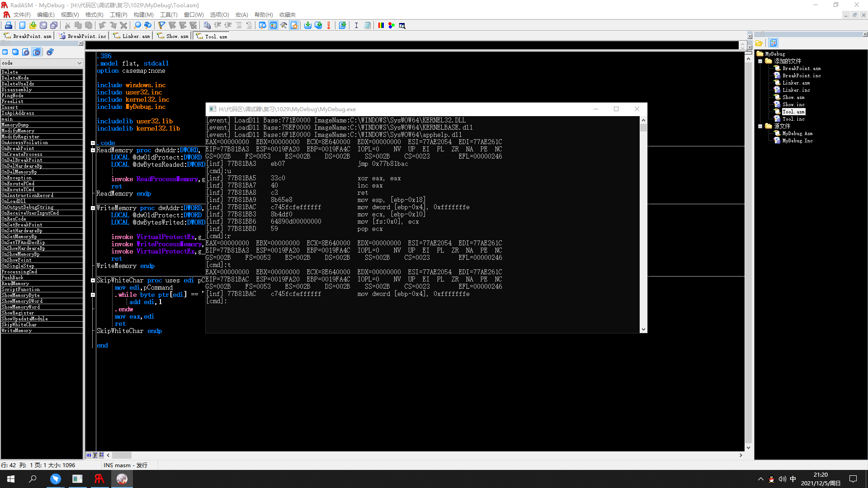
Task: Click the find magnifier toolbar icon
Action: point(137,25)
